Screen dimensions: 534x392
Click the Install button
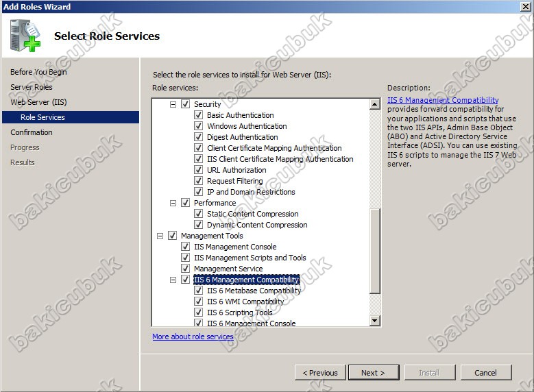tap(430, 373)
